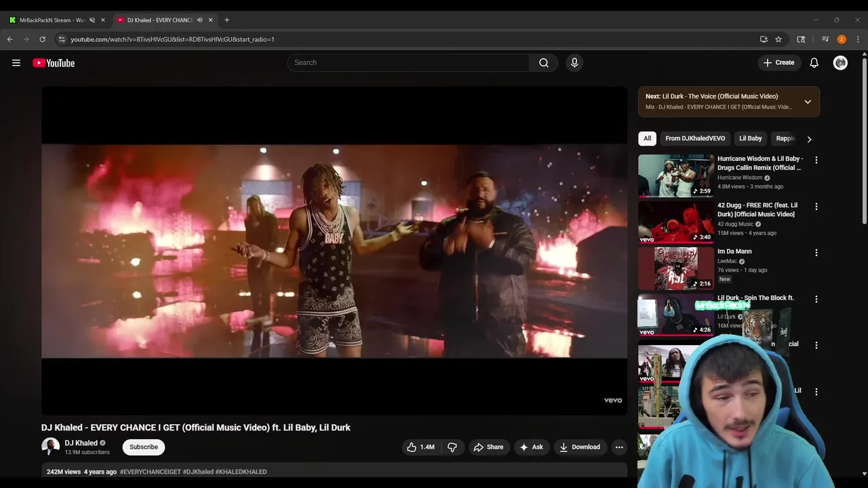Open options for Lil Durk Spin The Block
868x488 pixels.
point(816,299)
